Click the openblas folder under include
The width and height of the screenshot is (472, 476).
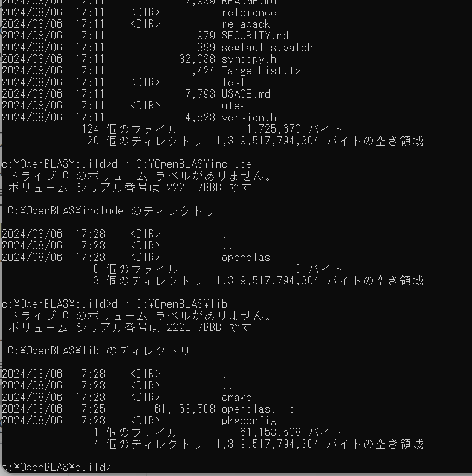(x=246, y=258)
